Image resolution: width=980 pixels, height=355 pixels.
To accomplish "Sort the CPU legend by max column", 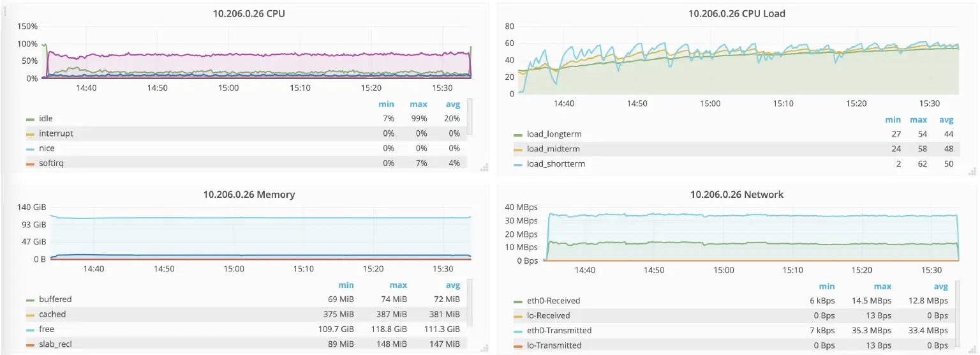I will [x=418, y=104].
